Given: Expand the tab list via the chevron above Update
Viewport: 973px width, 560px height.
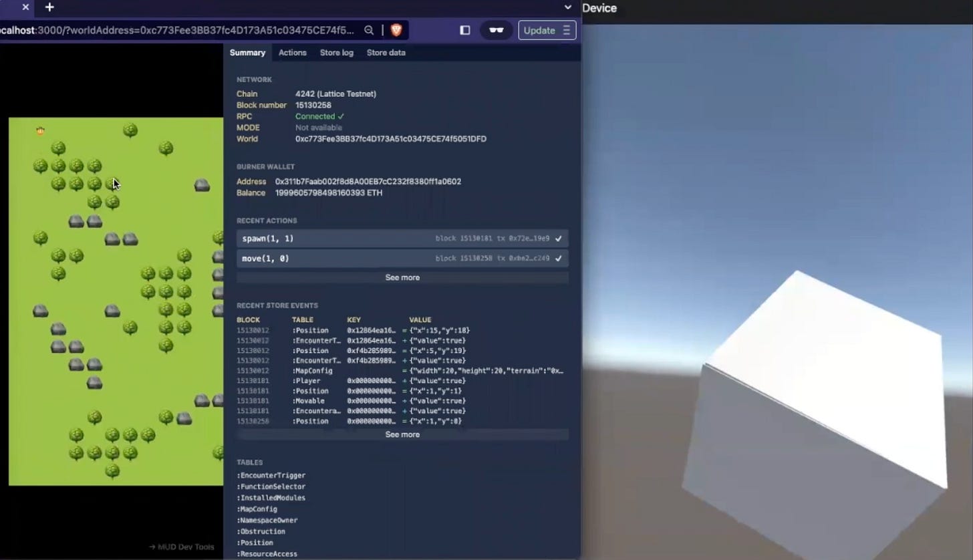Looking at the screenshot, I should [567, 7].
